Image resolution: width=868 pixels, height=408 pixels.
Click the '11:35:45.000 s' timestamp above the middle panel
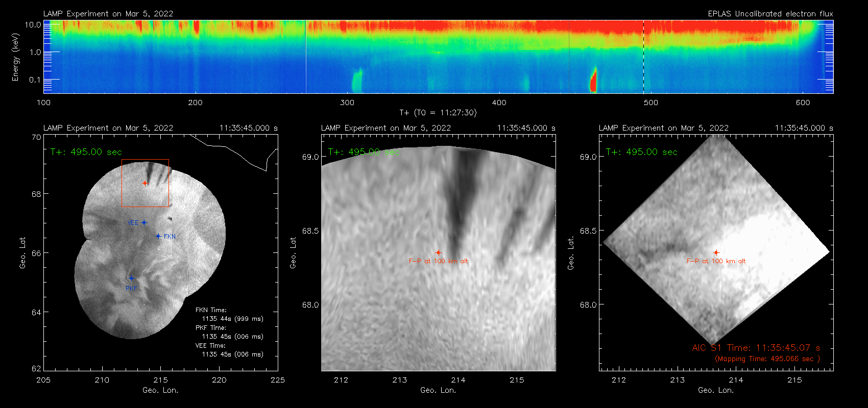pyautogui.click(x=526, y=128)
